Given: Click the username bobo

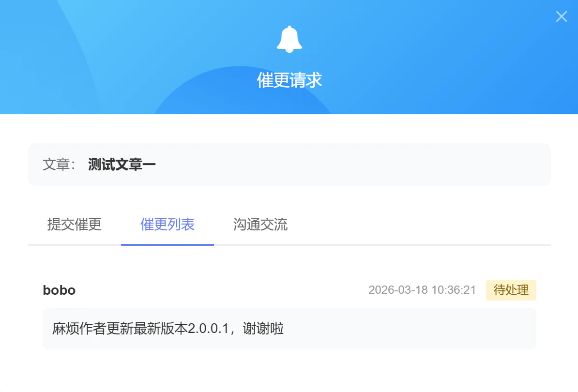Looking at the screenshot, I should 60,290.
